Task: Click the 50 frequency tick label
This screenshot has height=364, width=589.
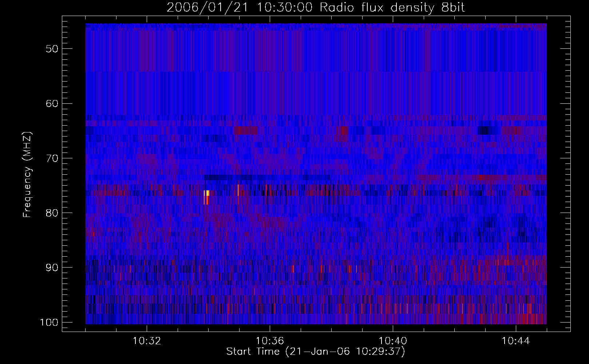Action: click(52, 49)
